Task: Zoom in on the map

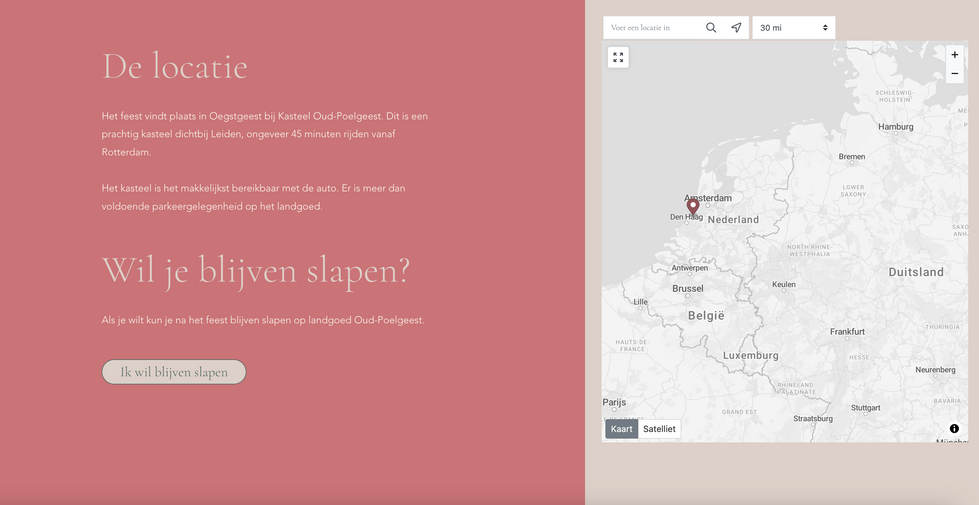Action: coord(955,55)
